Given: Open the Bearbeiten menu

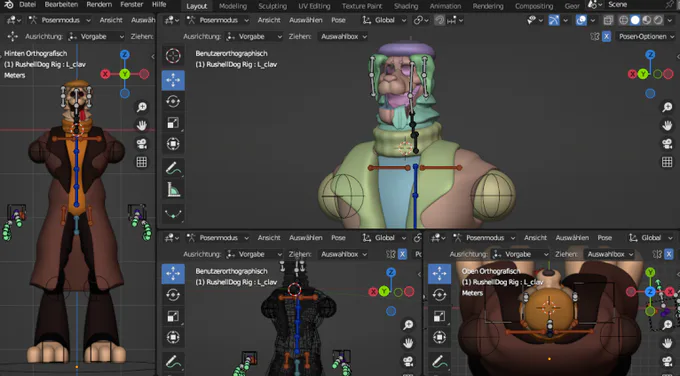Looking at the screenshot, I should click(x=61, y=4).
